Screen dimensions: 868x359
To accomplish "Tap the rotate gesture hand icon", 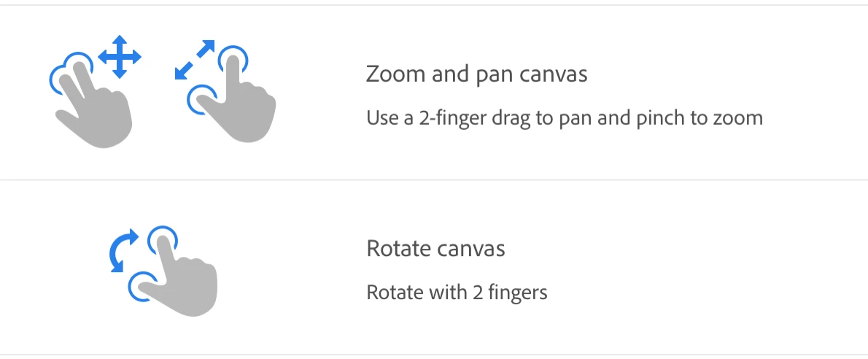I will coord(179,277).
